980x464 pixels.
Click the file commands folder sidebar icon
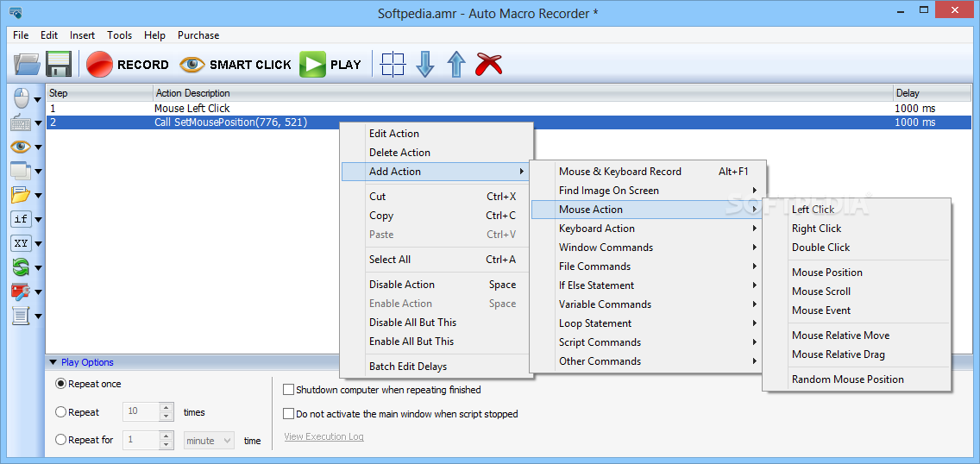[21, 195]
